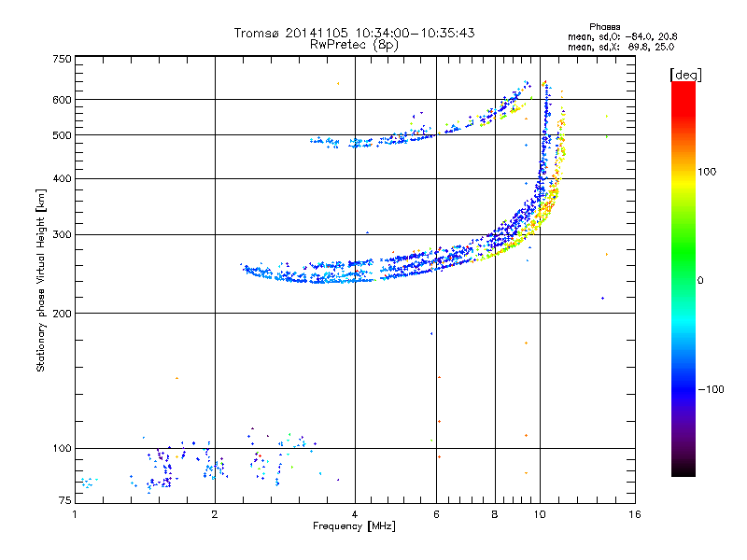
Task: Click the x-axis tick label '6'
Action: click(436, 514)
